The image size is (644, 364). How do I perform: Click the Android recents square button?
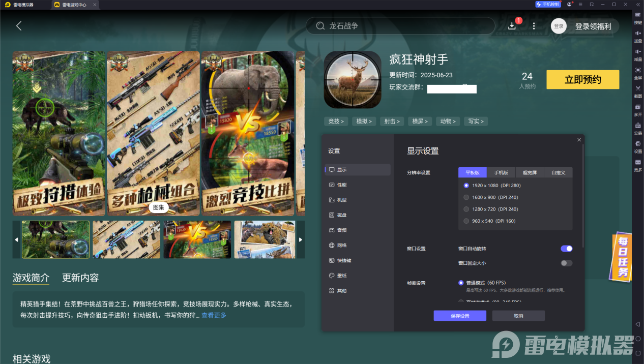pyautogui.click(x=638, y=352)
